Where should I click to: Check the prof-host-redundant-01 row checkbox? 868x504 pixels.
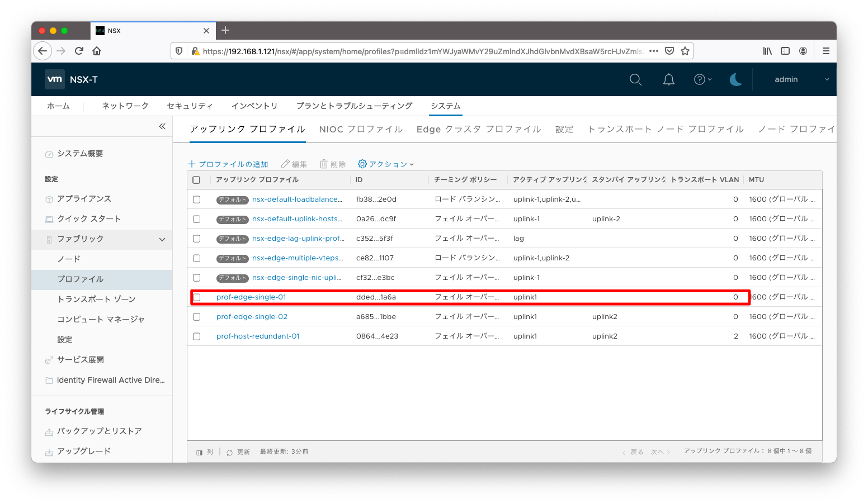196,336
